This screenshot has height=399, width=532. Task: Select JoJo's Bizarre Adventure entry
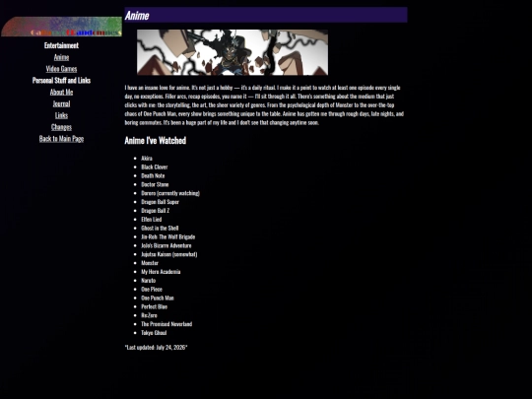pyautogui.click(x=166, y=245)
